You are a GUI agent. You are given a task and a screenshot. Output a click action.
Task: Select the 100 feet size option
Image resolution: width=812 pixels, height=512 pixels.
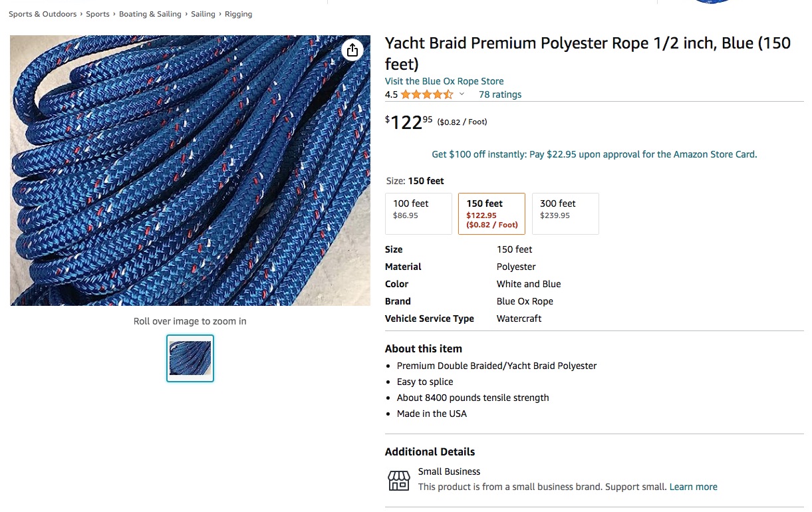[418, 213]
